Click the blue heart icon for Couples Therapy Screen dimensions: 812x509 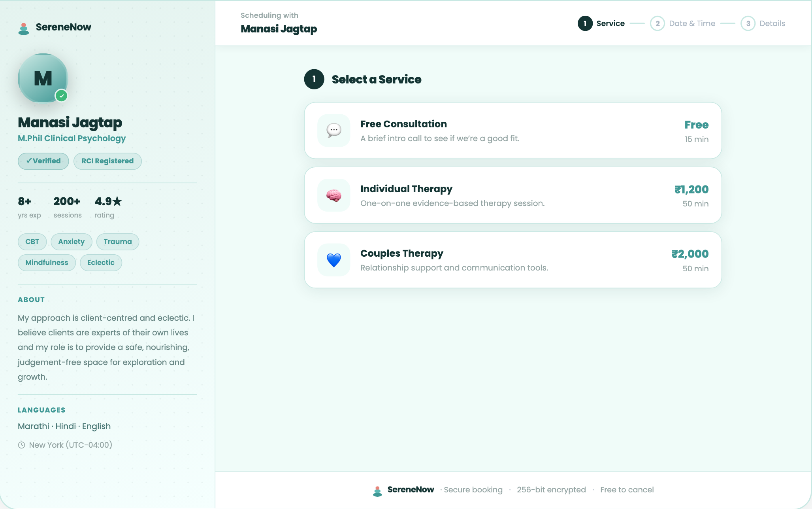pos(334,260)
